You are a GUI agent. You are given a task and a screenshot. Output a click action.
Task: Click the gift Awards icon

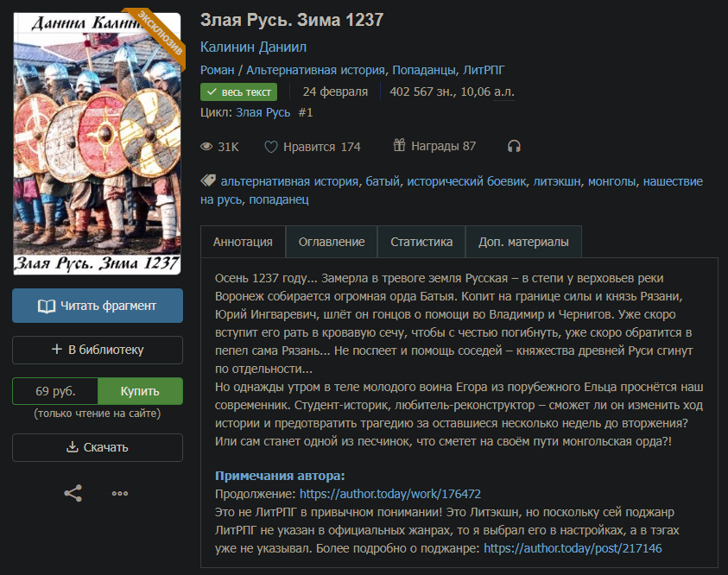point(399,146)
